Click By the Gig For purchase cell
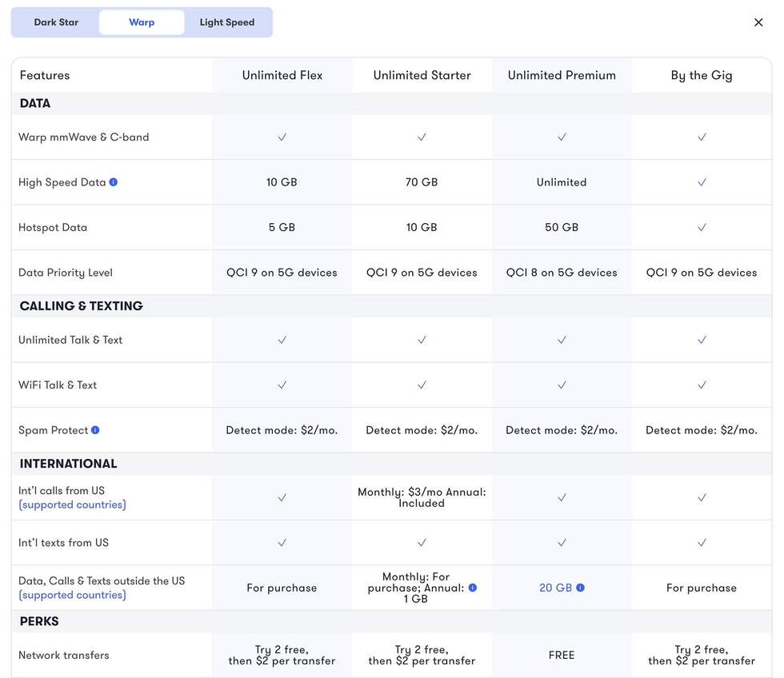784x678 pixels. coord(702,588)
